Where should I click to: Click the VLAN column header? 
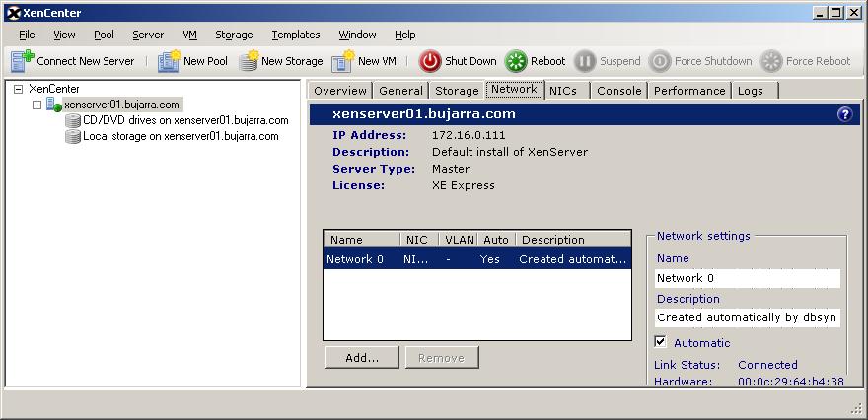pos(459,240)
